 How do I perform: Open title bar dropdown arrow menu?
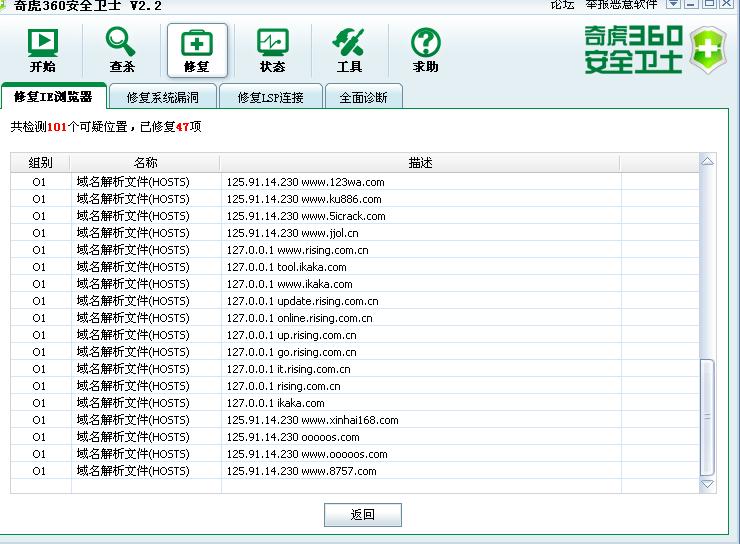pos(673,4)
